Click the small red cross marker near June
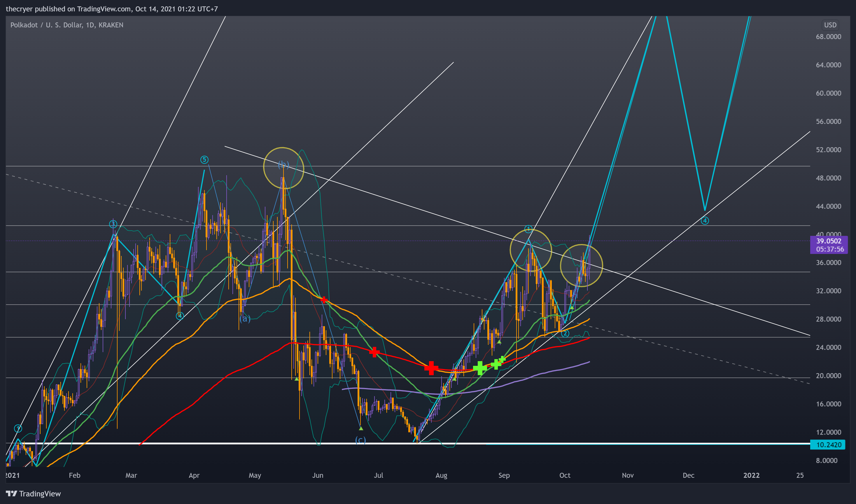Viewport: 856px width, 504px height. (324, 300)
